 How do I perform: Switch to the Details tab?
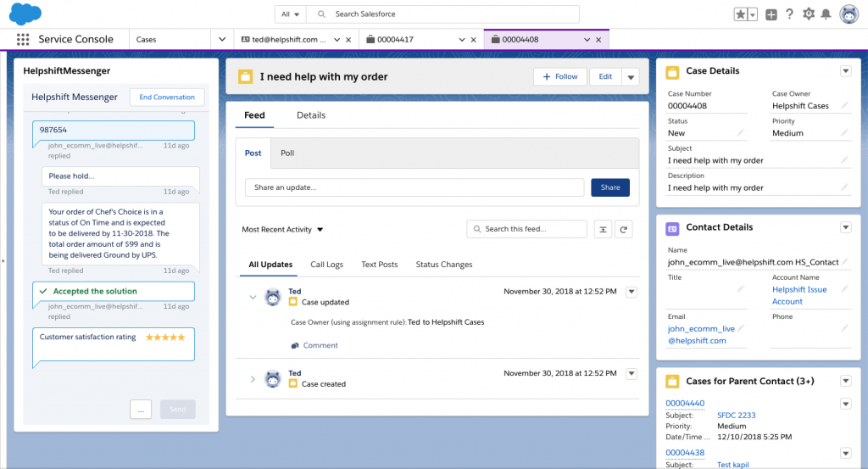tap(311, 115)
